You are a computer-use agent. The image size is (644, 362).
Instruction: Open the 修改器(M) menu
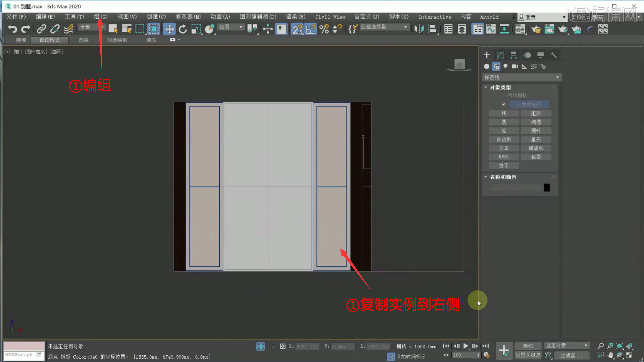coord(189,17)
